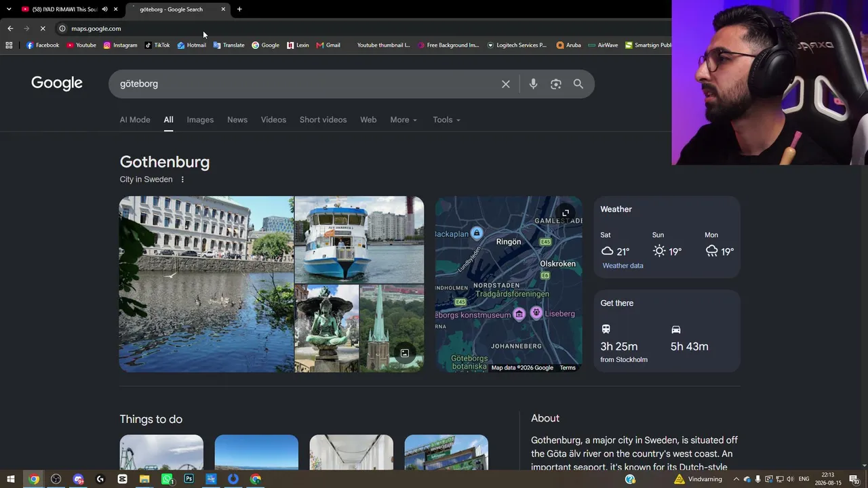Go back using the browser back arrow
This screenshot has width=868, height=488.
click(10, 28)
